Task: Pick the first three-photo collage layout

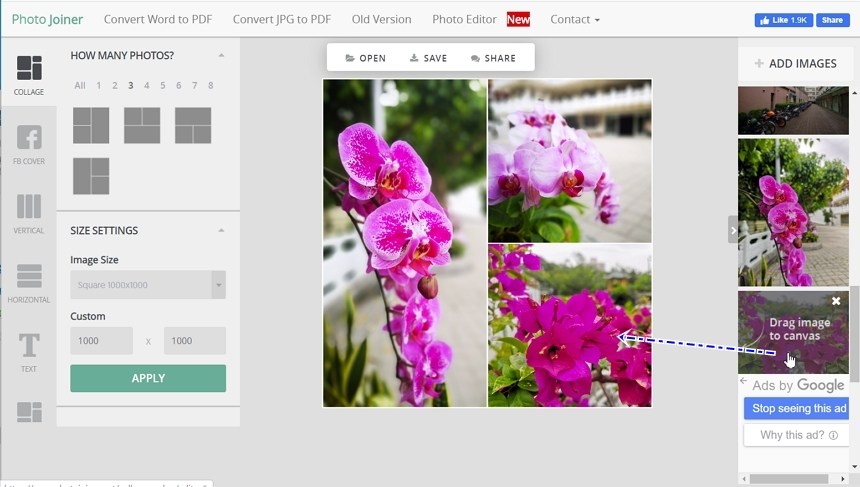Action: pyautogui.click(x=91, y=126)
